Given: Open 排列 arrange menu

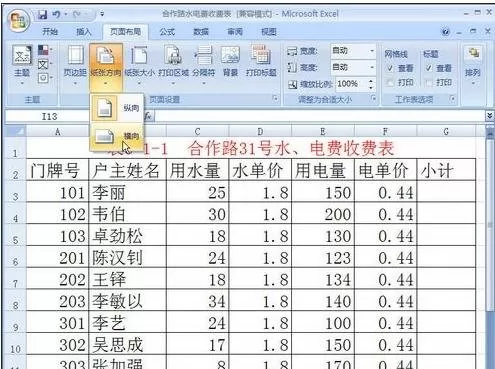Looking at the screenshot, I should [x=473, y=65].
